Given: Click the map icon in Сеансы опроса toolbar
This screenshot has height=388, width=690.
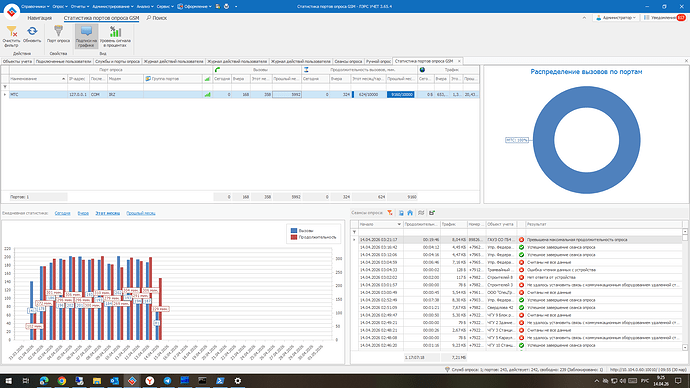Looking at the screenshot, I should coord(421,213).
